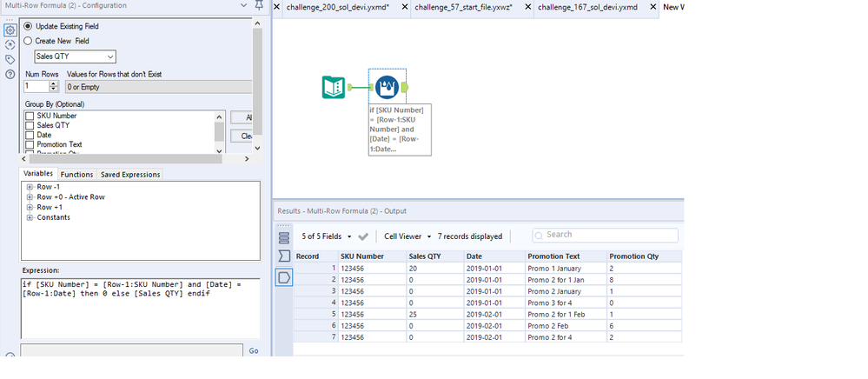Open challenge_200_sol_devi.yxmd workflow tab
The height and width of the screenshot is (379, 868).
(x=340, y=7)
